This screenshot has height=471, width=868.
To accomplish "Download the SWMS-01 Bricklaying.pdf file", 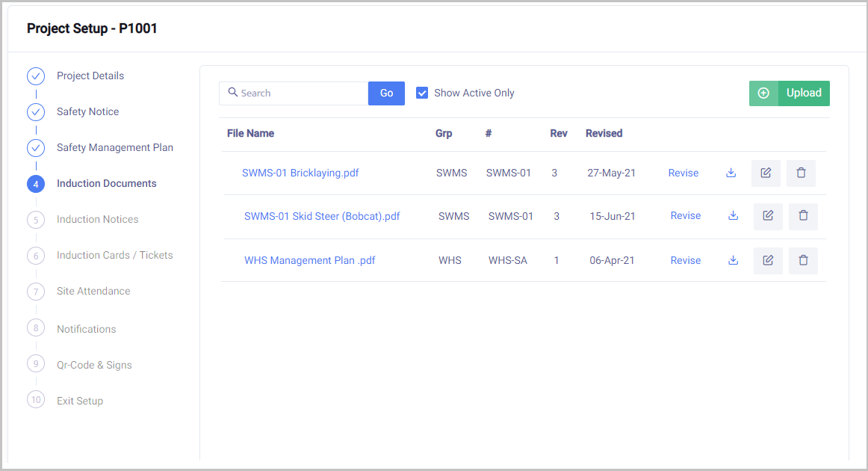I will [x=731, y=173].
